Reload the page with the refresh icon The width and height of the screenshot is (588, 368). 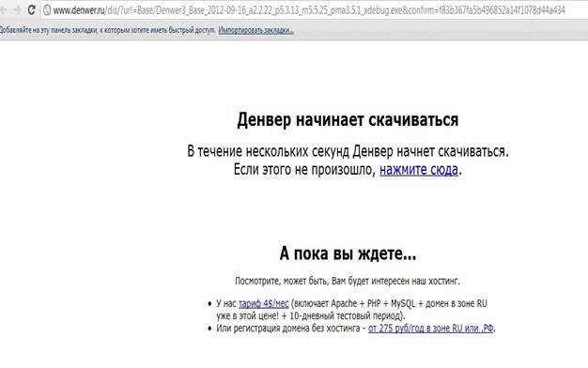[32, 10]
